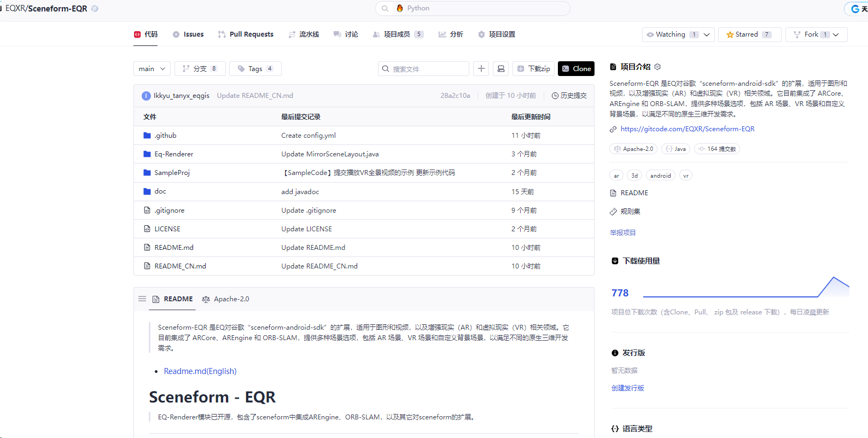Click the Apache-2.0 license badge
Viewport: 868px width, 438px height.
tap(633, 149)
